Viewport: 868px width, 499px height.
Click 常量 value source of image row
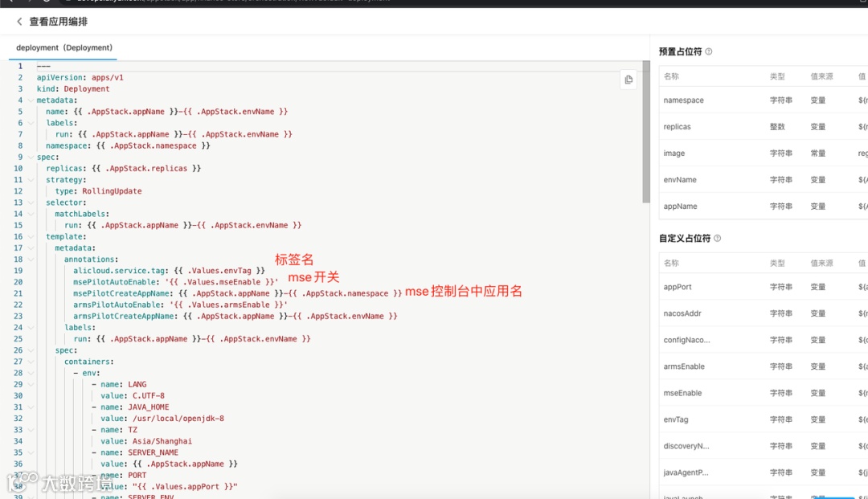click(x=818, y=153)
